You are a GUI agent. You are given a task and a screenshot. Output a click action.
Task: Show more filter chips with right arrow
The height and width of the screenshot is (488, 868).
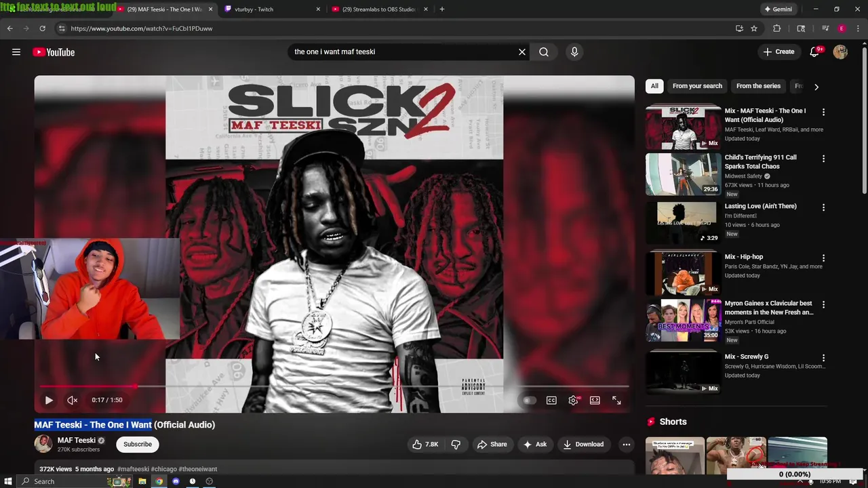[816, 87]
